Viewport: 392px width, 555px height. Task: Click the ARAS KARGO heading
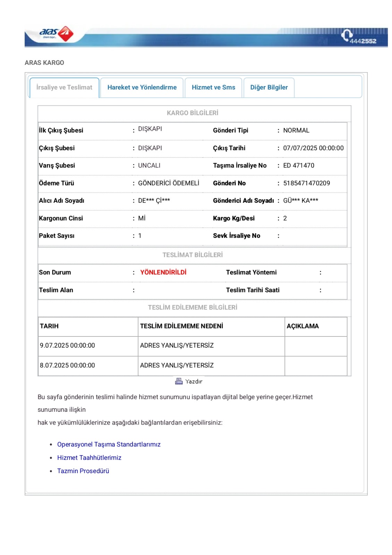coord(44,63)
